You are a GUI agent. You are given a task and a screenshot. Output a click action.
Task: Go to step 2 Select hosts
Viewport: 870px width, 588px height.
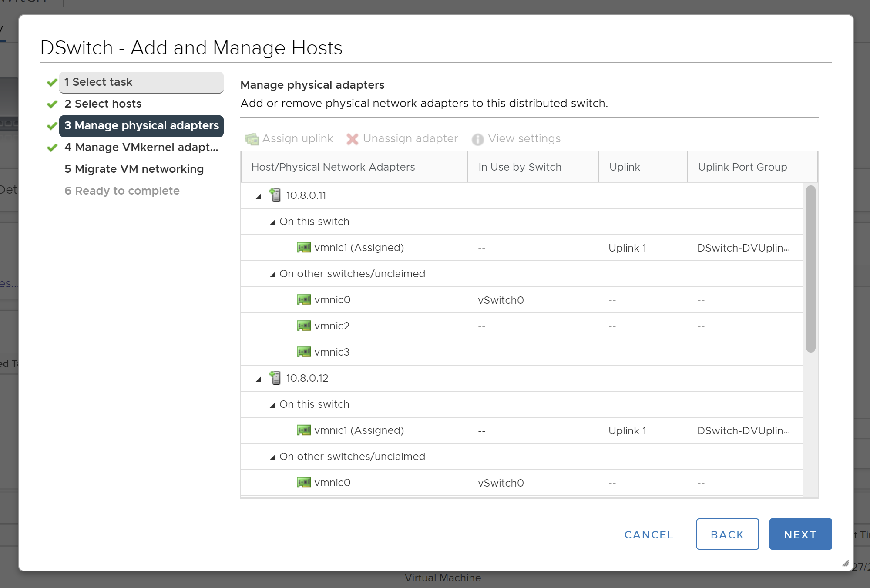tap(103, 104)
